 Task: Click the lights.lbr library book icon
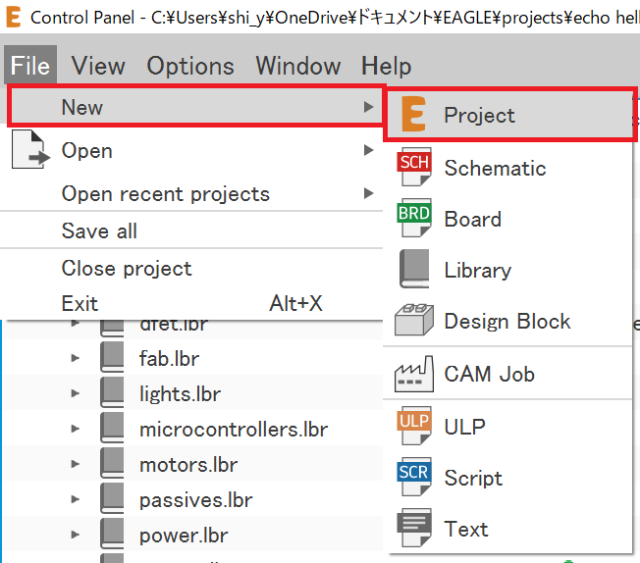click(112, 392)
